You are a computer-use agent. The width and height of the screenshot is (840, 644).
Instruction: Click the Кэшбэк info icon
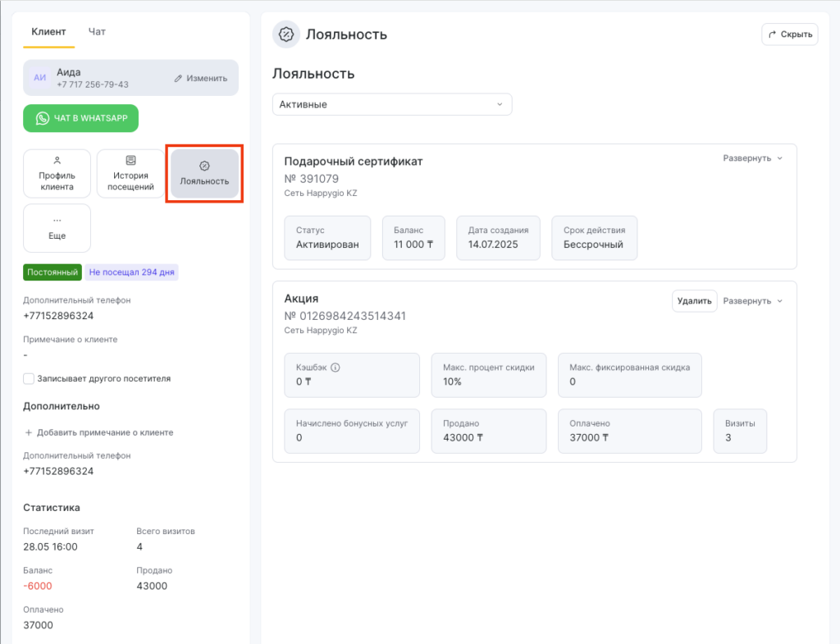point(335,368)
